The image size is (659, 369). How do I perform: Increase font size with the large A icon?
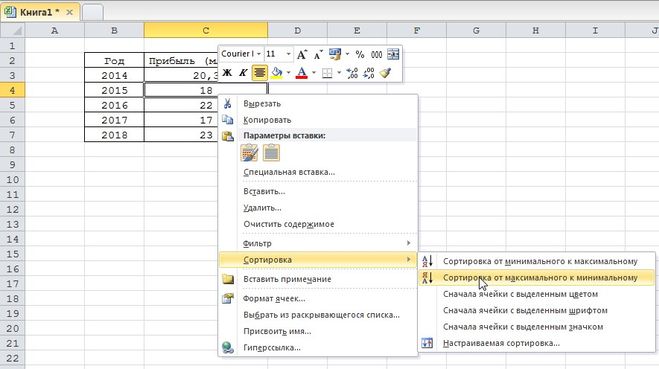click(x=302, y=55)
